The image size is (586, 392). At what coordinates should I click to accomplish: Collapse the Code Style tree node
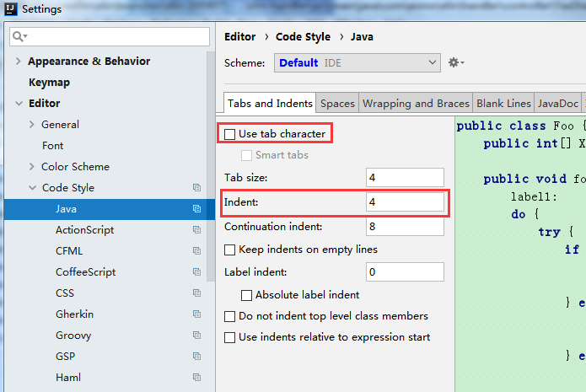click(32, 188)
